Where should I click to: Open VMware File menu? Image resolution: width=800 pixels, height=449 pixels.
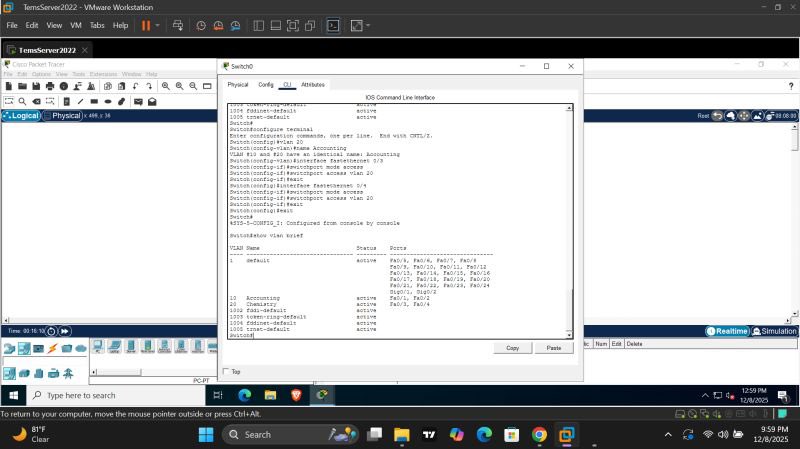click(x=12, y=25)
